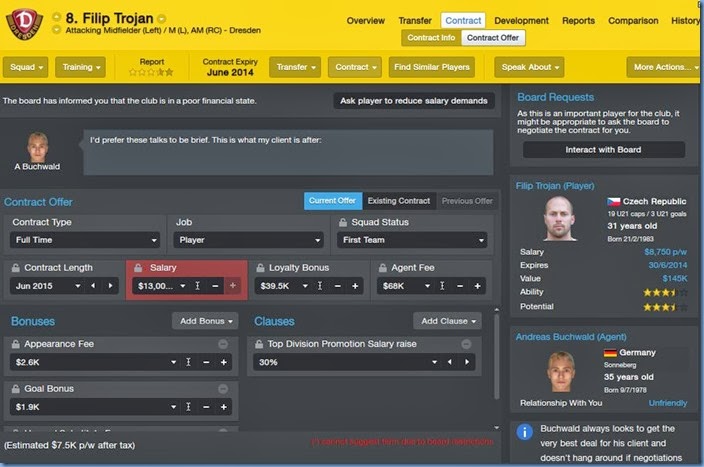This screenshot has height=467, width=704.
Task: Decrease the Loyalty Bonus amount
Action: point(338,286)
